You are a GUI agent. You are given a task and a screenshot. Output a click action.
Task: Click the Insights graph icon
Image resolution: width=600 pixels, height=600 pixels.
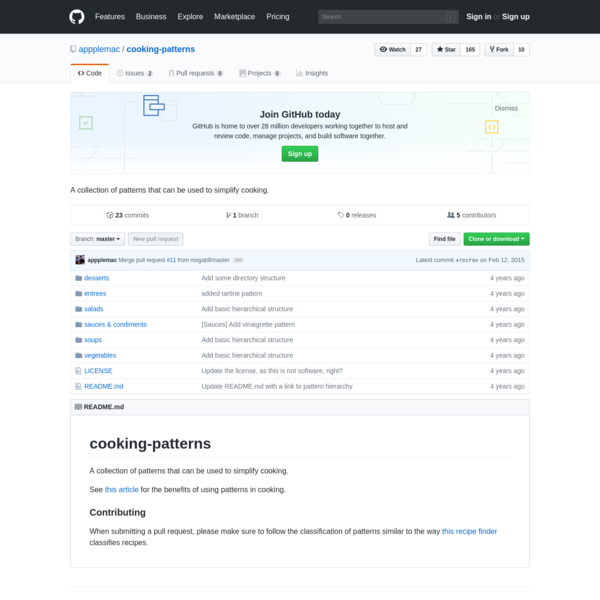pos(299,73)
